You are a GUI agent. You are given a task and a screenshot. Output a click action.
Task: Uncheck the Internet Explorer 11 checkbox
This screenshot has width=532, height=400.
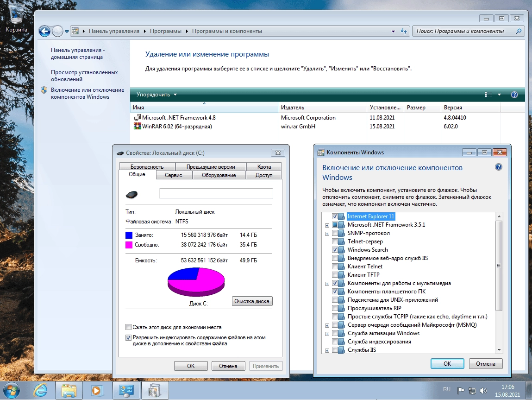click(335, 216)
